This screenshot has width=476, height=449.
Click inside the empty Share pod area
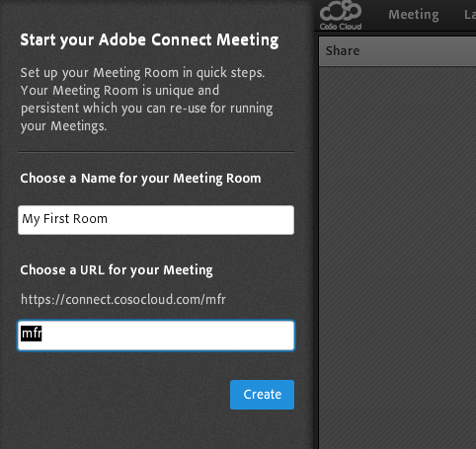click(x=397, y=257)
